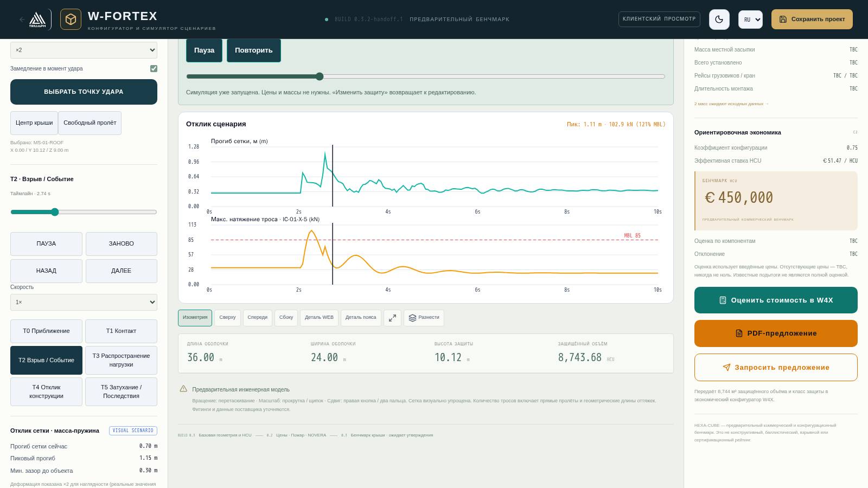Image resolution: width=868 pixels, height=488 pixels.
Task: Toggle the Клиентский просмотр mode
Action: tap(659, 19)
